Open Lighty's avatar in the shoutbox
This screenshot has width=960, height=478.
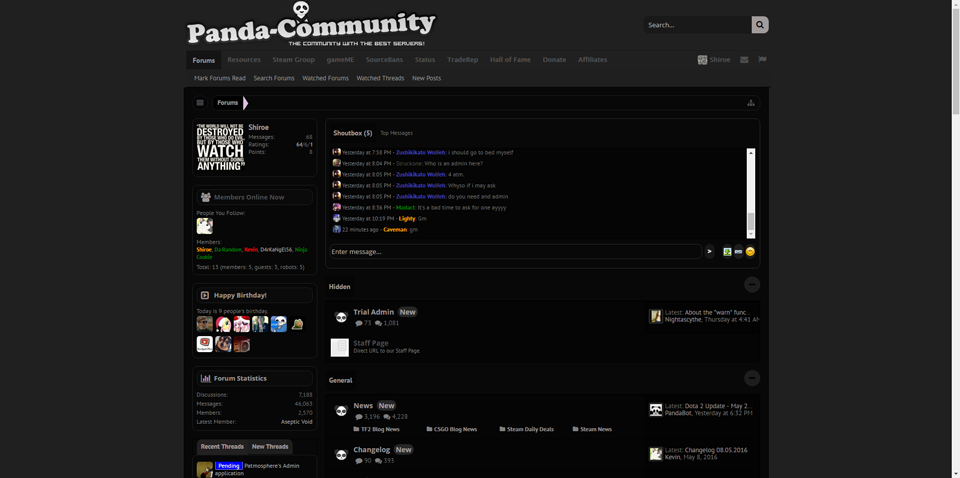tap(336, 218)
